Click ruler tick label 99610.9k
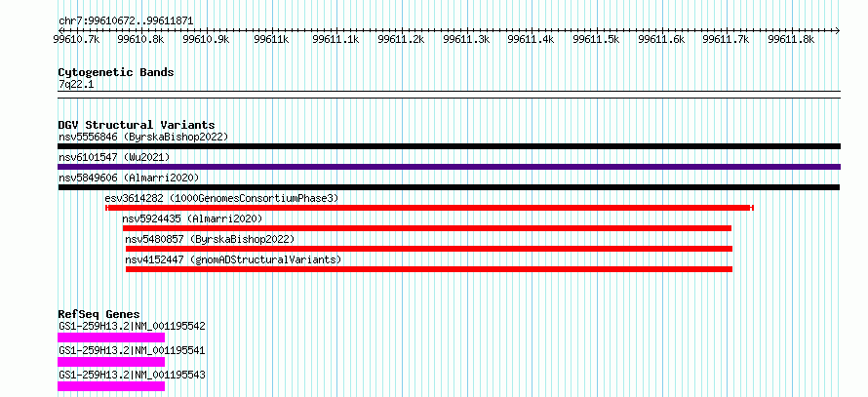Image resolution: width=868 pixels, height=397 pixels. click(207, 39)
